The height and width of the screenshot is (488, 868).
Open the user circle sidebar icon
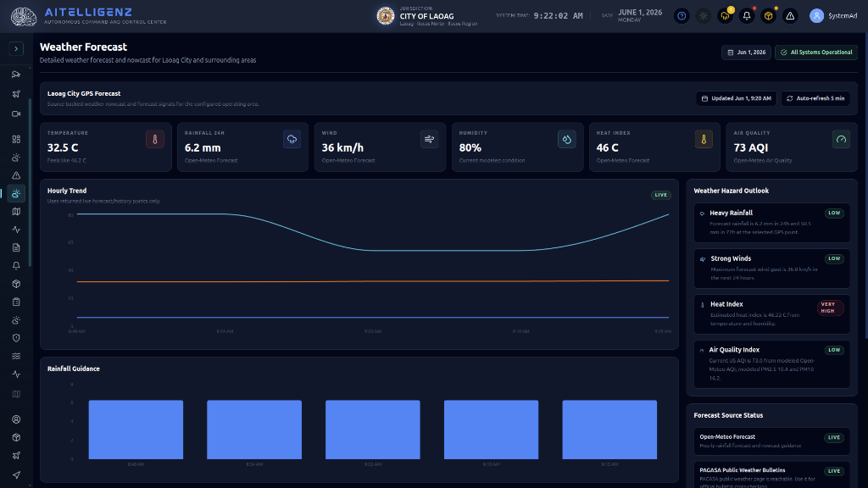click(16, 419)
